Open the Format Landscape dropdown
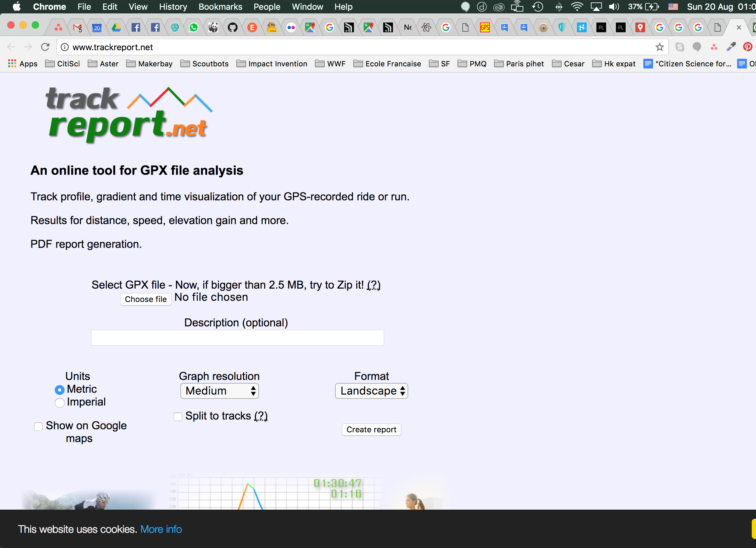This screenshot has width=756, height=548. coord(371,391)
